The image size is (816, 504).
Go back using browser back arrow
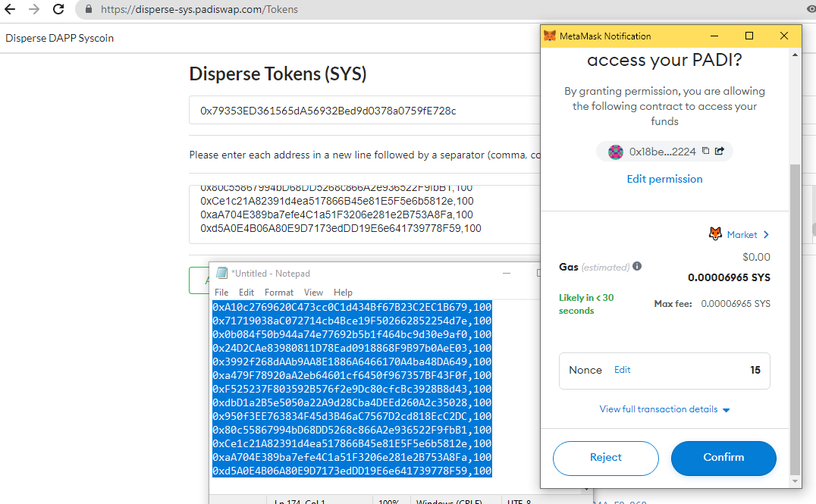tap(10, 9)
